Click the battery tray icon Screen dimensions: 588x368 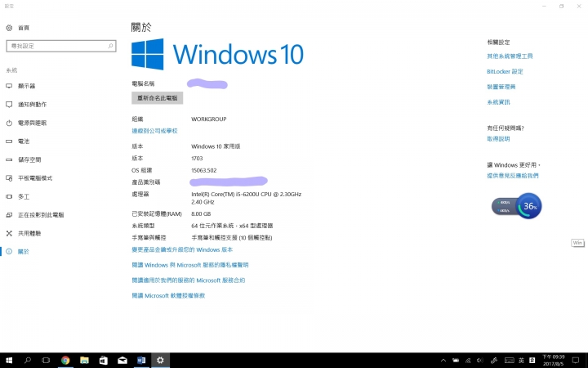click(x=456, y=361)
